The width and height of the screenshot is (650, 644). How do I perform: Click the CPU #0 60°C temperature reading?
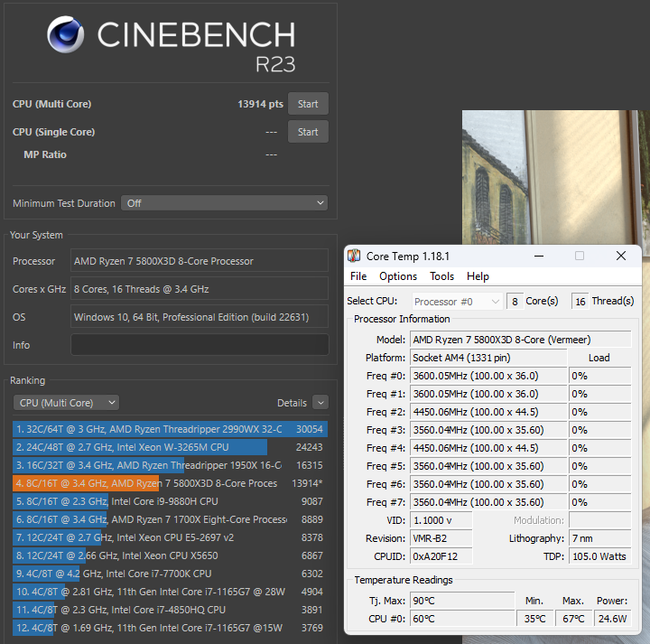click(462, 619)
